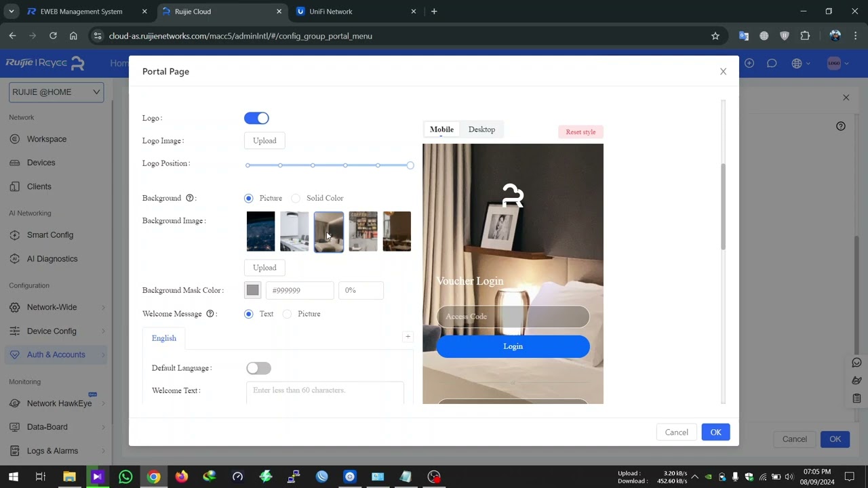Expand the Network HawkEye menu

(56, 403)
